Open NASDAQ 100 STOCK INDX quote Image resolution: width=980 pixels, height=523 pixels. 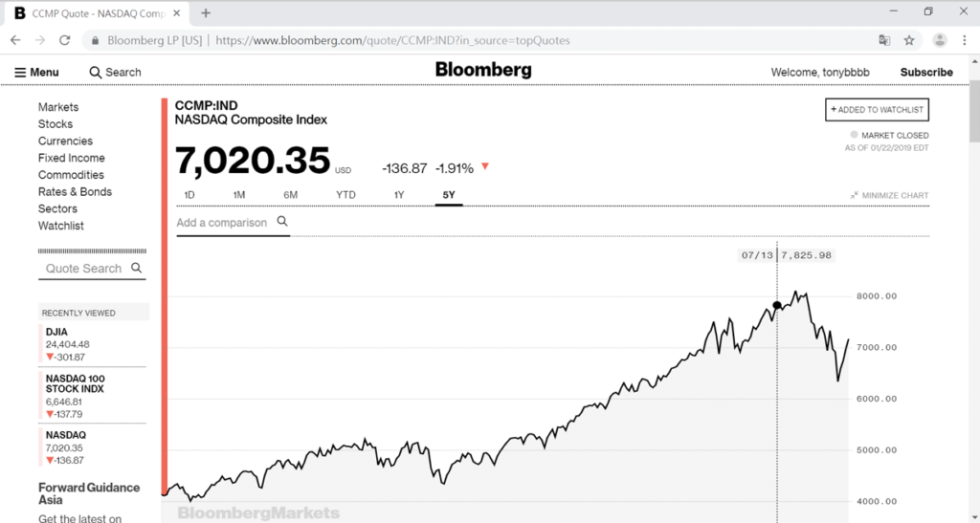point(93,396)
